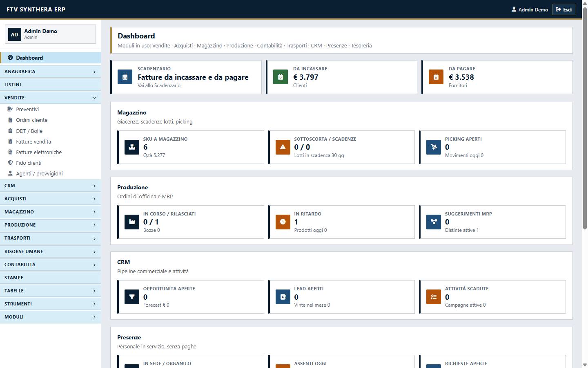Click the Picking Aperti trolley icon
Viewport: 588px width, 368px height.
click(x=434, y=147)
